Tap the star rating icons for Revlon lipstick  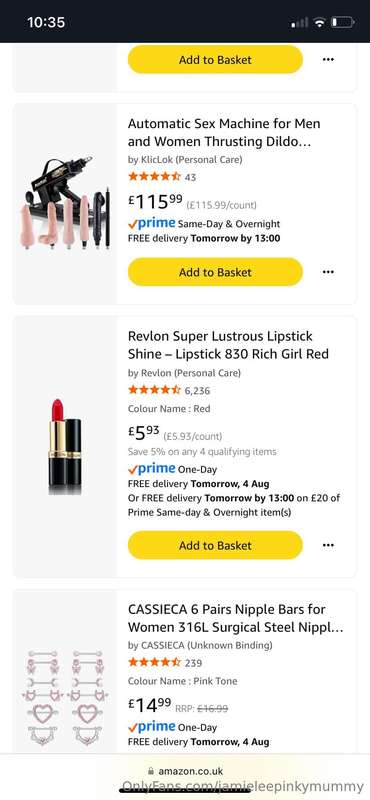click(x=154, y=390)
